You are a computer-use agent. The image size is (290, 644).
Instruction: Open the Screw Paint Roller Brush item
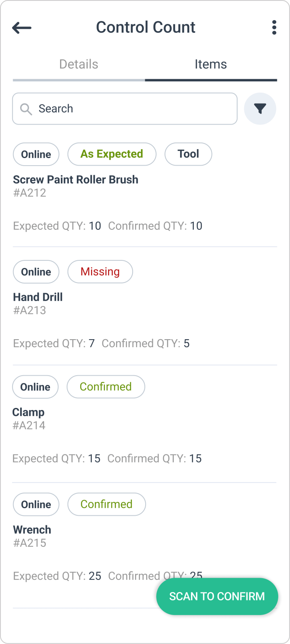coord(76,180)
